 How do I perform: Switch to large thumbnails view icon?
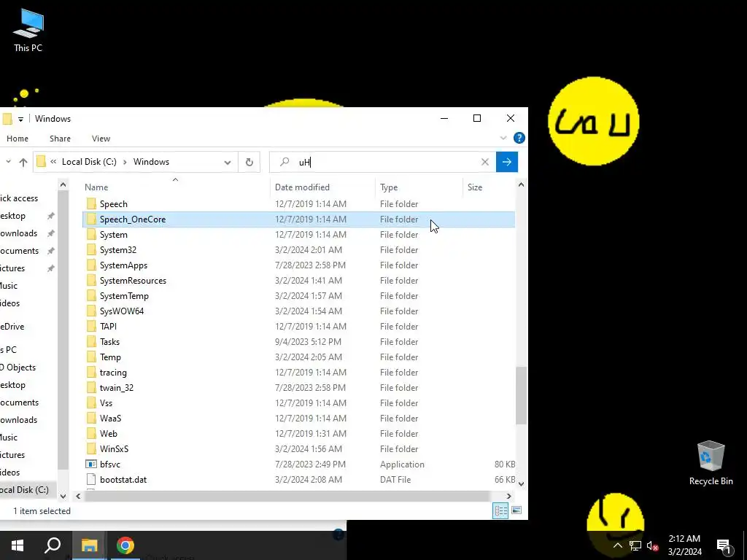coord(516,511)
